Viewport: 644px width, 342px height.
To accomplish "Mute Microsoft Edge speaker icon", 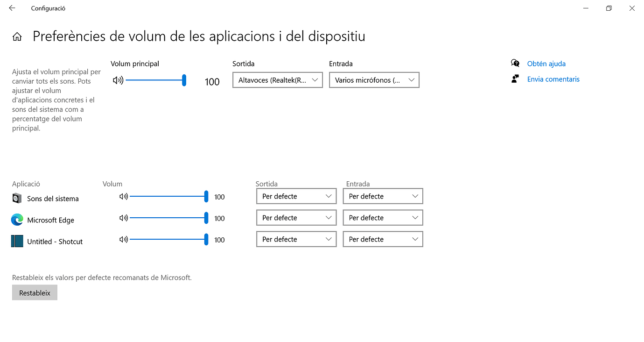I will tap(124, 218).
